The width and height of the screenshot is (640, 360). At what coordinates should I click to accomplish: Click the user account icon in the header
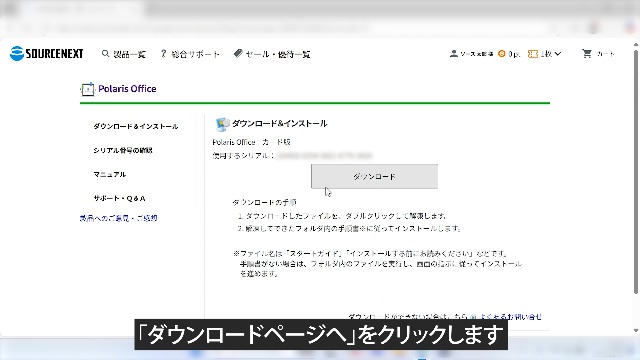(x=453, y=53)
